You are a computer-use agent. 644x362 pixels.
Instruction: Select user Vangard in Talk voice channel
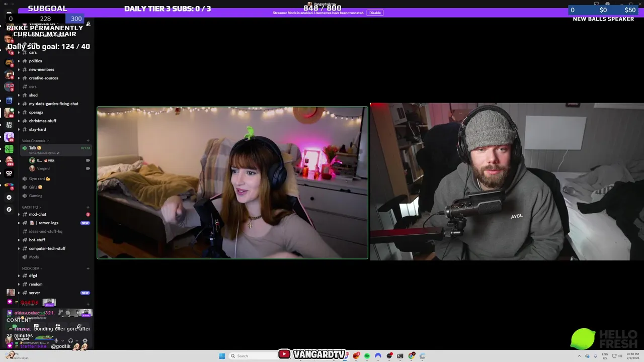click(43, 168)
